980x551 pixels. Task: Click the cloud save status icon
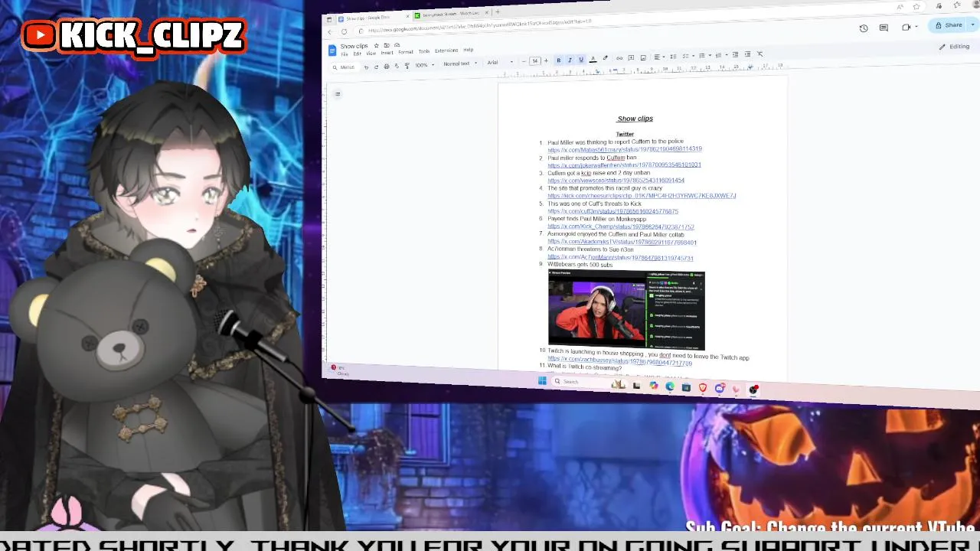click(397, 45)
